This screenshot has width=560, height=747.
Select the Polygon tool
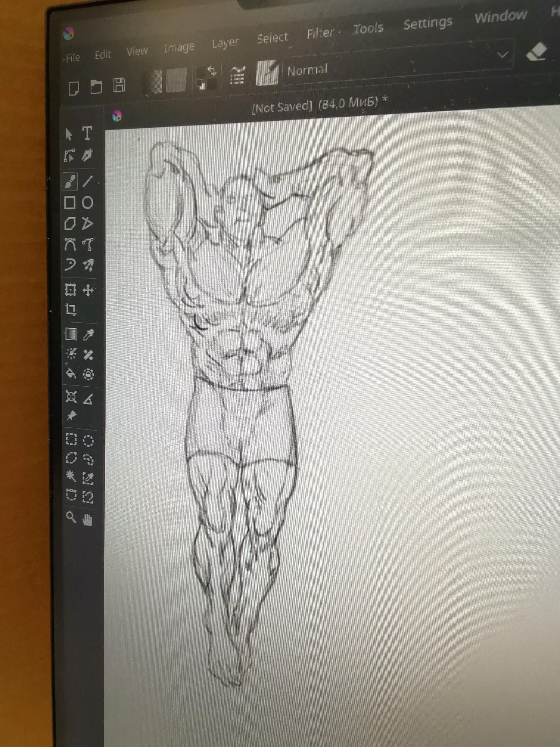pos(70,224)
